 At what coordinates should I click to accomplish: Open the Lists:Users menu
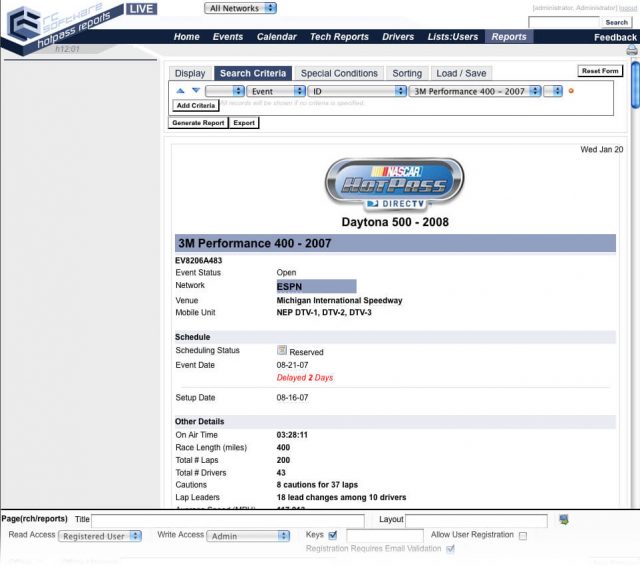pos(453,37)
